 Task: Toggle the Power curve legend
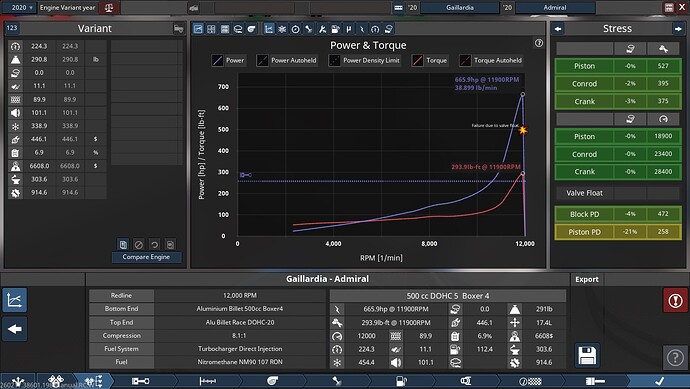point(228,60)
